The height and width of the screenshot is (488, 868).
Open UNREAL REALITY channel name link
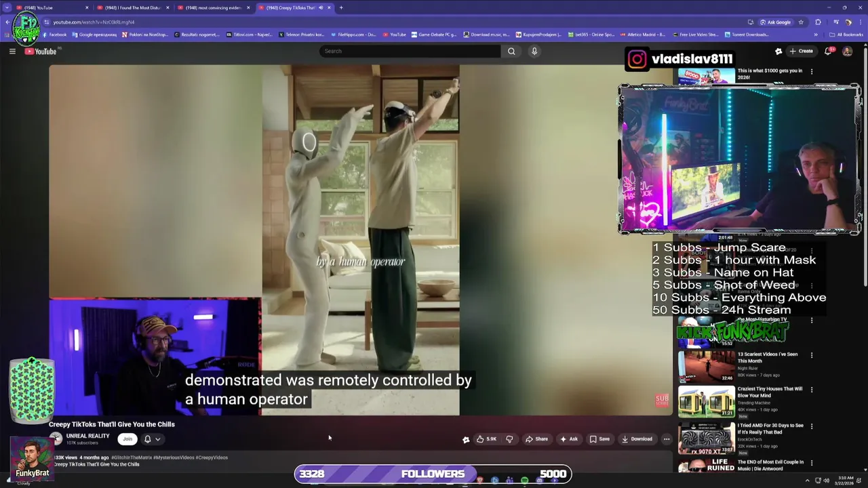click(87, 436)
